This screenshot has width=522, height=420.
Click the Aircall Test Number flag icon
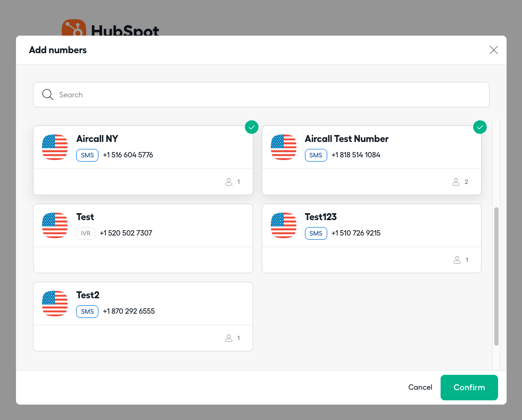click(283, 147)
